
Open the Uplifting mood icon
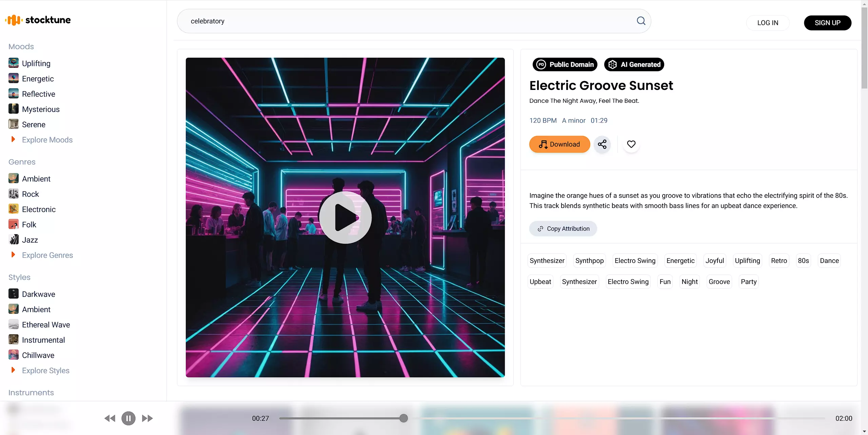tap(14, 63)
